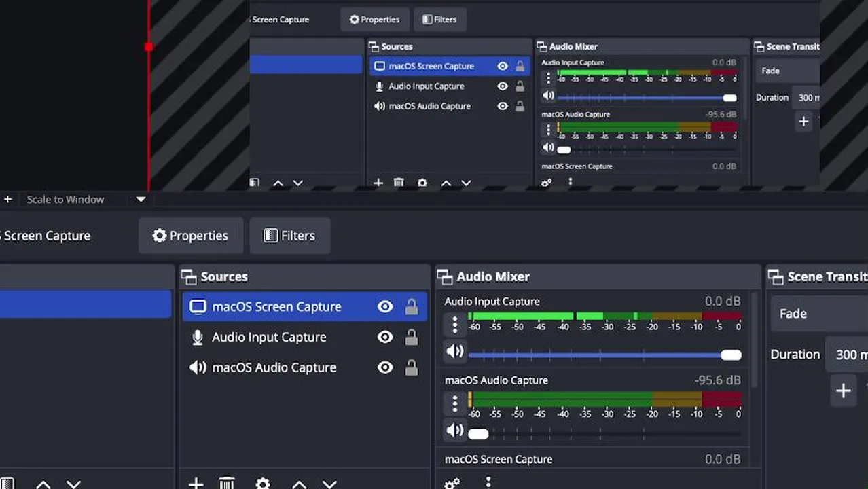This screenshot has width=868, height=489.
Task: Click macOS Audio Capture speaker in preview mixer
Action: click(549, 147)
